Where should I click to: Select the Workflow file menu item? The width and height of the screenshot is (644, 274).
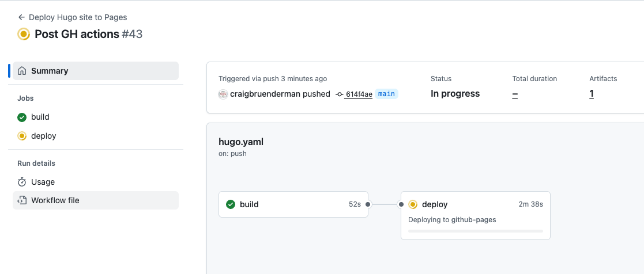point(96,200)
